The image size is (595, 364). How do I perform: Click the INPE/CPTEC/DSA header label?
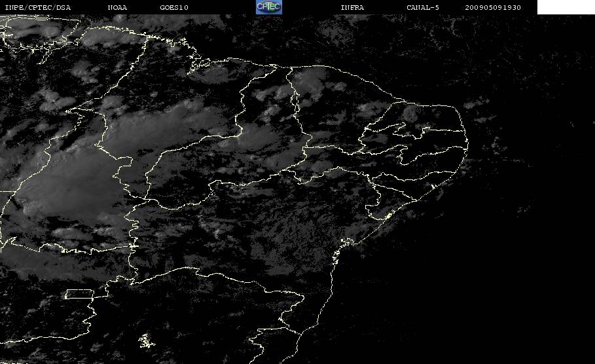tap(38, 7)
